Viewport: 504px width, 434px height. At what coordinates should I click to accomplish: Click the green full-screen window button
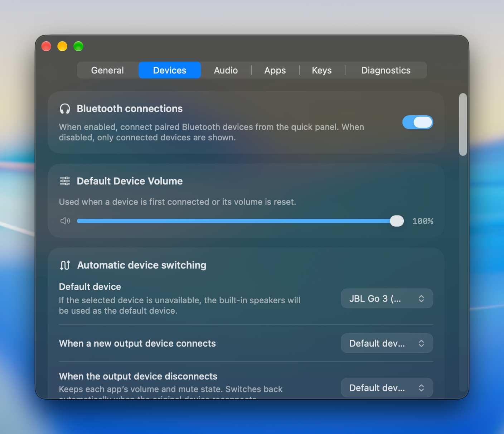click(78, 46)
